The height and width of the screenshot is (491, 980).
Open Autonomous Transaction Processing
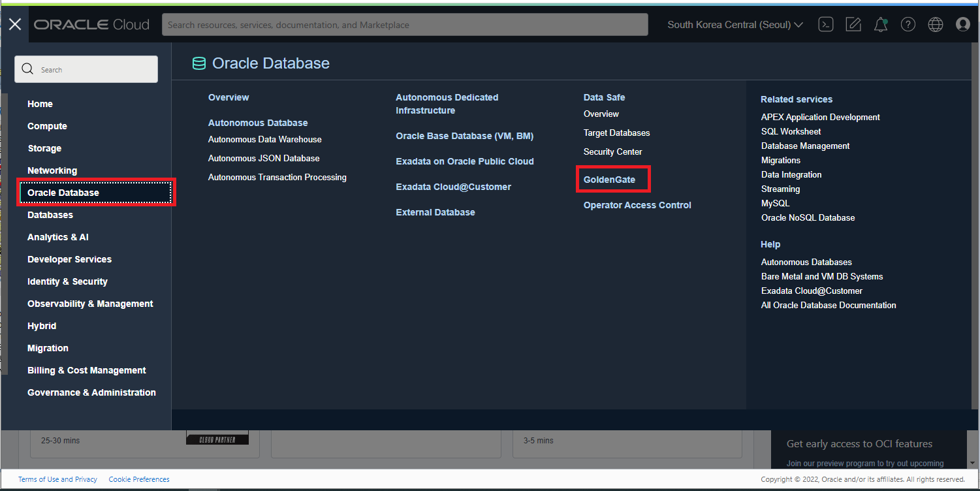coord(277,177)
